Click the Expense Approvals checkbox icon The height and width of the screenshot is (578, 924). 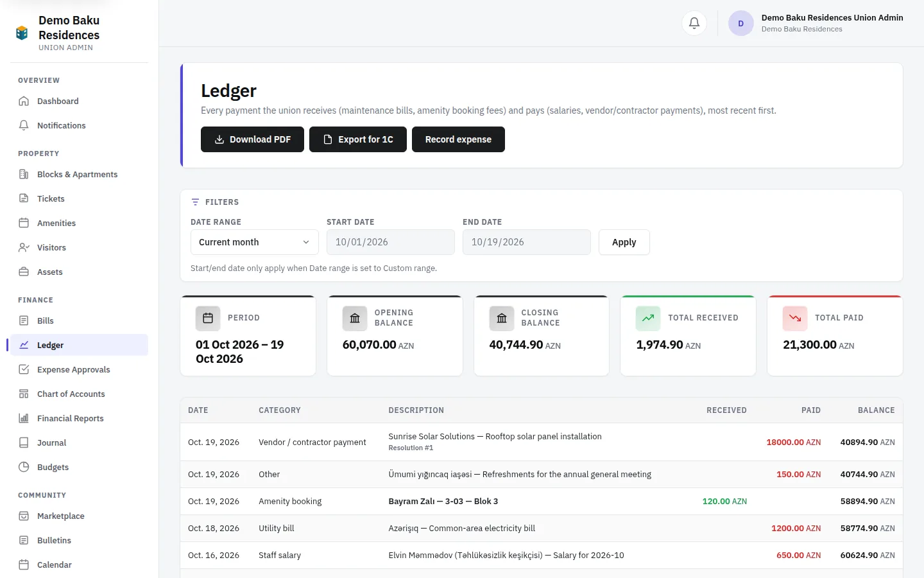coord(24,369)
